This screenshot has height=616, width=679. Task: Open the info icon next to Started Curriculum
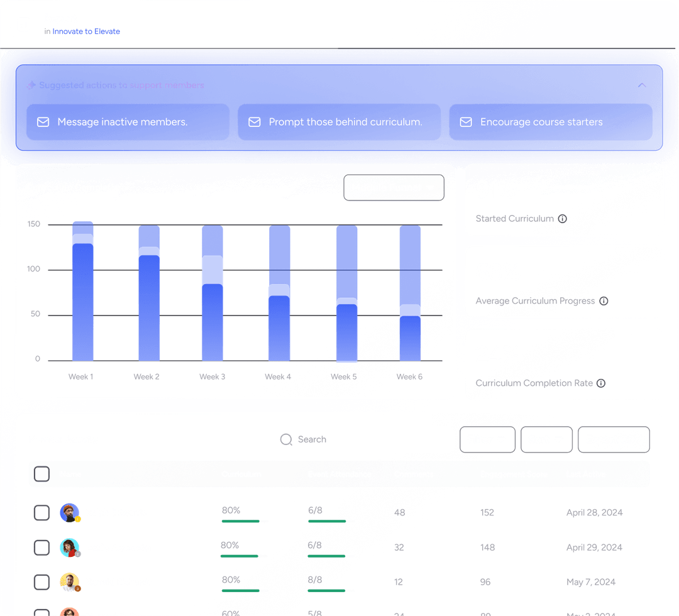pos(563,219)
